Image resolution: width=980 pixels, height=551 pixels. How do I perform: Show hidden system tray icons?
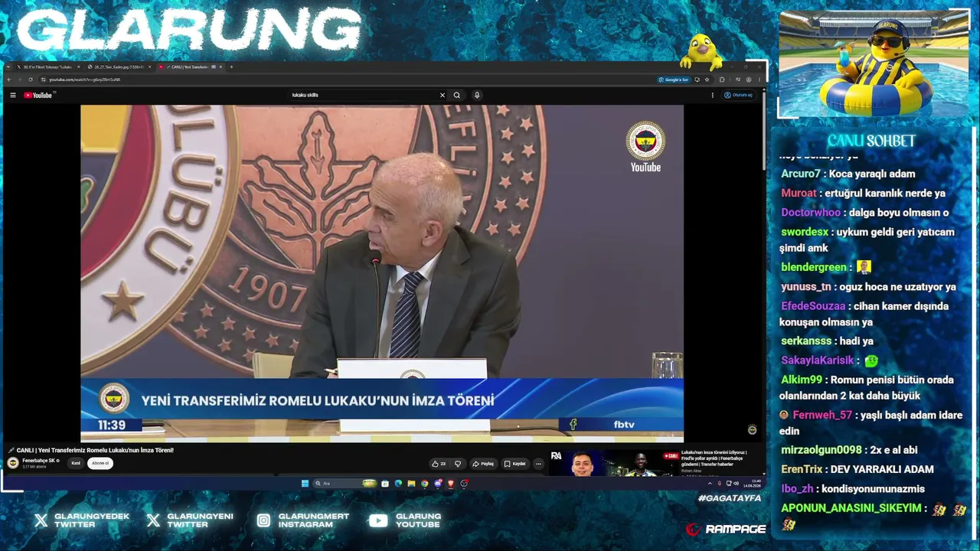point(710,484)
